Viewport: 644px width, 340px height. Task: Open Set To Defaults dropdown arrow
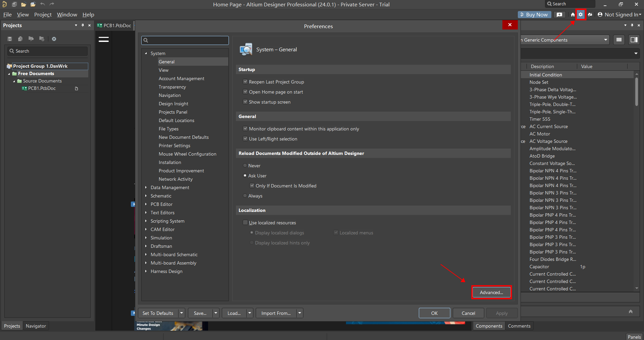[x=182, y=313]
